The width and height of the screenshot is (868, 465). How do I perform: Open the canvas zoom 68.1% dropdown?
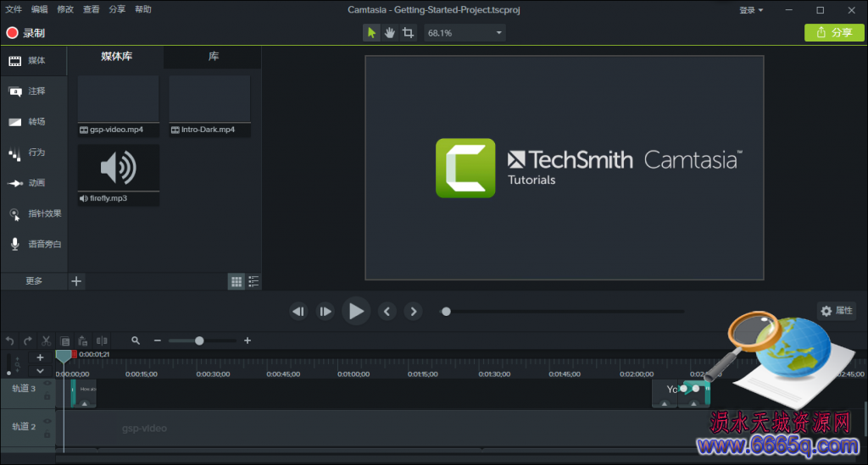pyautogui.click(x=465, y=33)
